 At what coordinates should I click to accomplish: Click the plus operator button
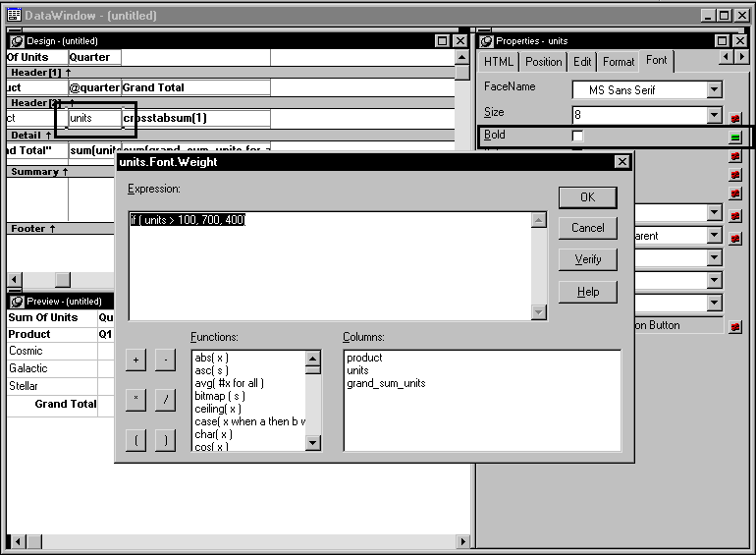(x=135, y=361)
